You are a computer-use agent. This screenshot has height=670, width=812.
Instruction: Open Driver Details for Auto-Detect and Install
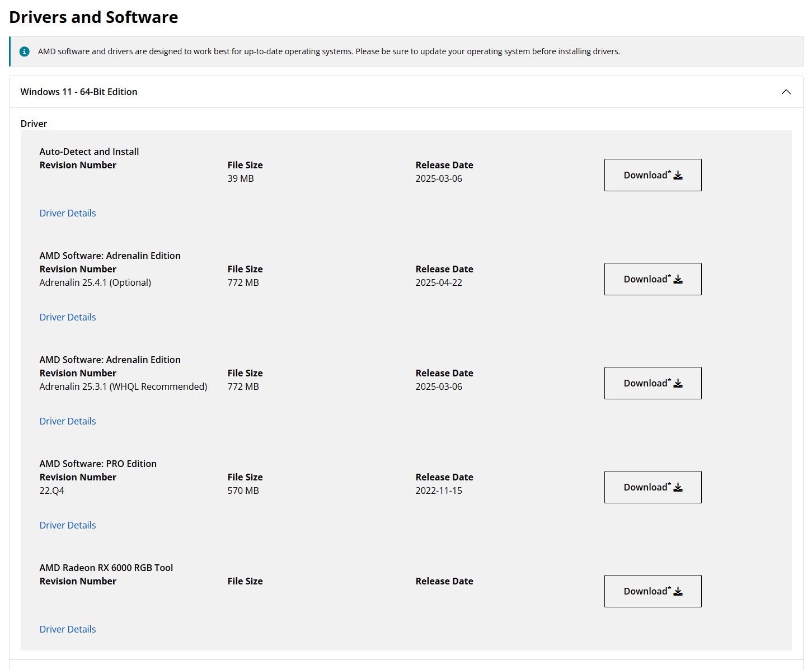coord(68,213)
